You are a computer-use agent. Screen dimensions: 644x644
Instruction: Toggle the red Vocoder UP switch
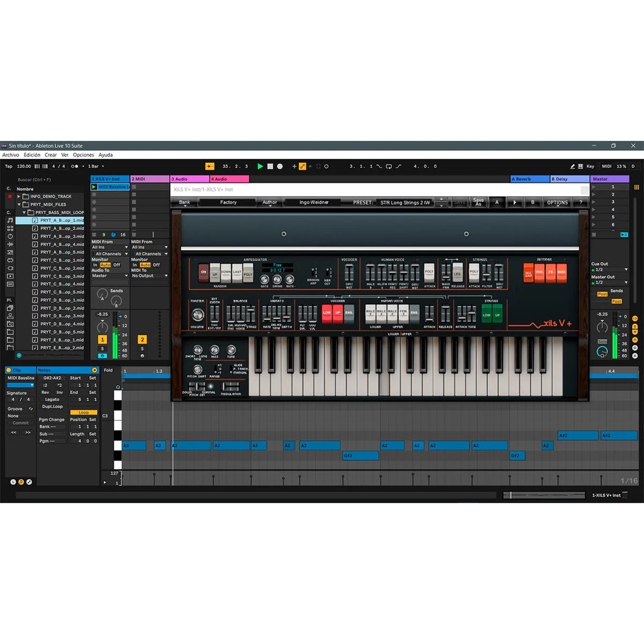338,314
